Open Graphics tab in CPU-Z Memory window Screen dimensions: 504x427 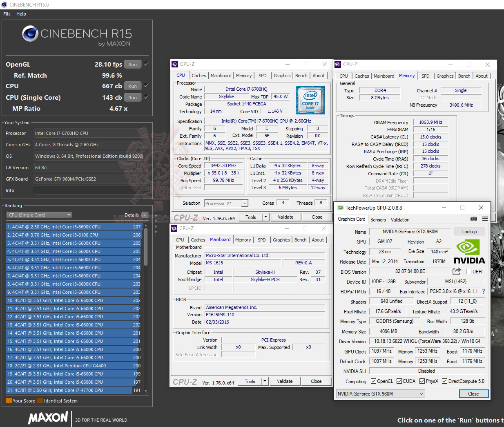pyautogui.click(x=445, y=76)
